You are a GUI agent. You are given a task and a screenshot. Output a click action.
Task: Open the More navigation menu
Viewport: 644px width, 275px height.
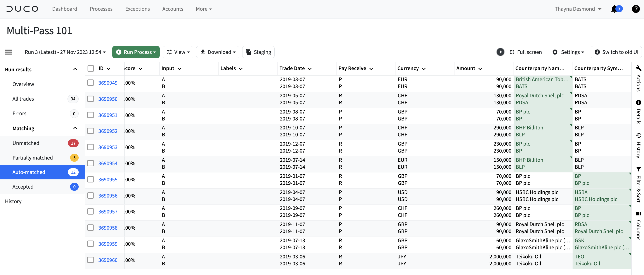204,9
